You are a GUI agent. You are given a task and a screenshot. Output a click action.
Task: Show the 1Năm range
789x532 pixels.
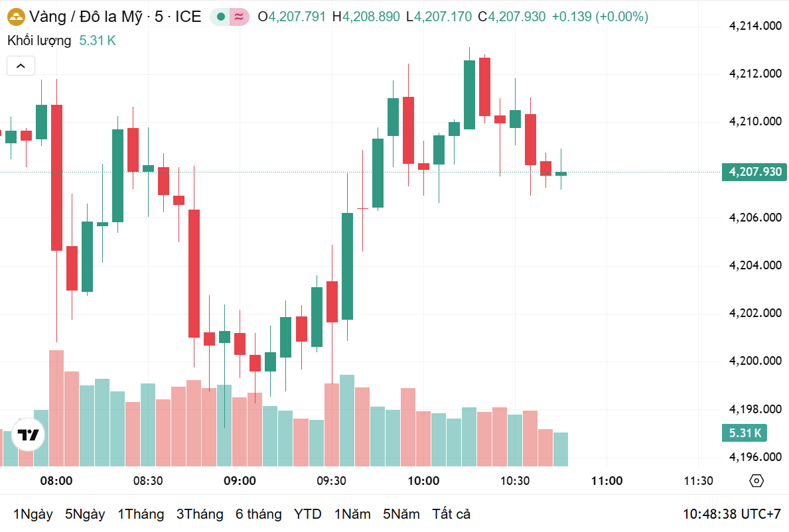[x=352, y=514]
